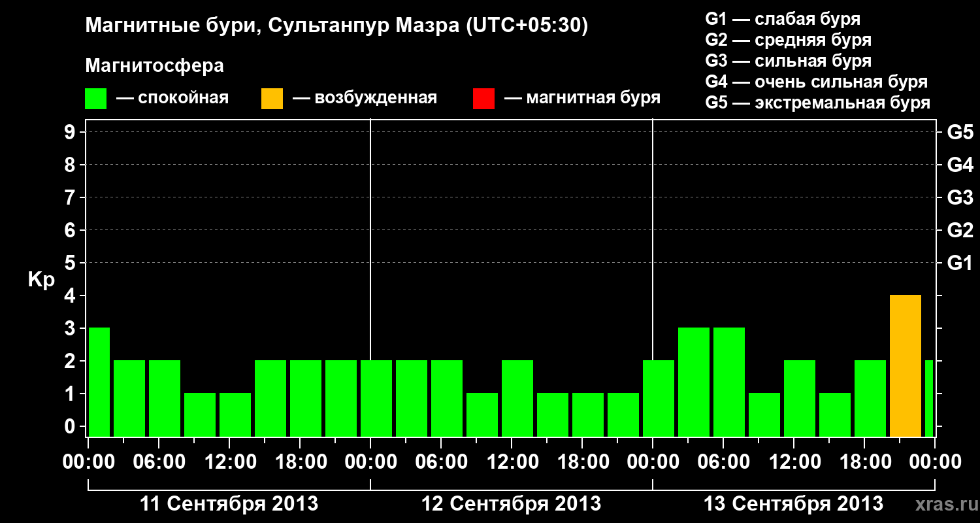Select the first green Kp 3 bar on 11 September
The image size is (980, 523).
(99, 382)
